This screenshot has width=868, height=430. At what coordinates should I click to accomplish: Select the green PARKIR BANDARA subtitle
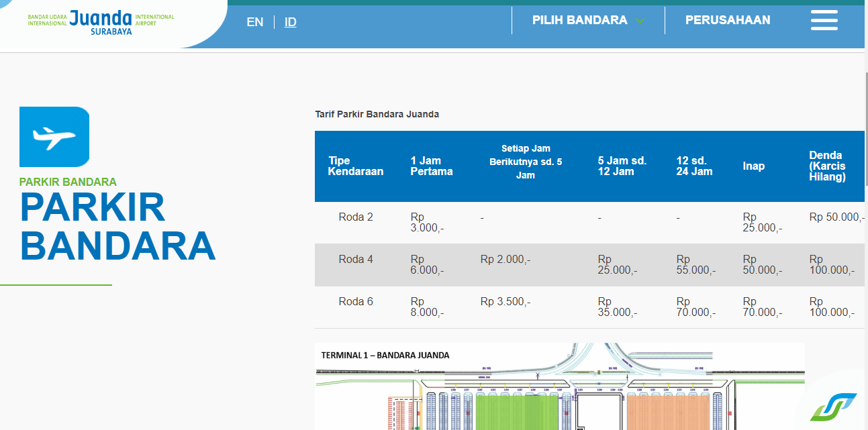[68, 182]
